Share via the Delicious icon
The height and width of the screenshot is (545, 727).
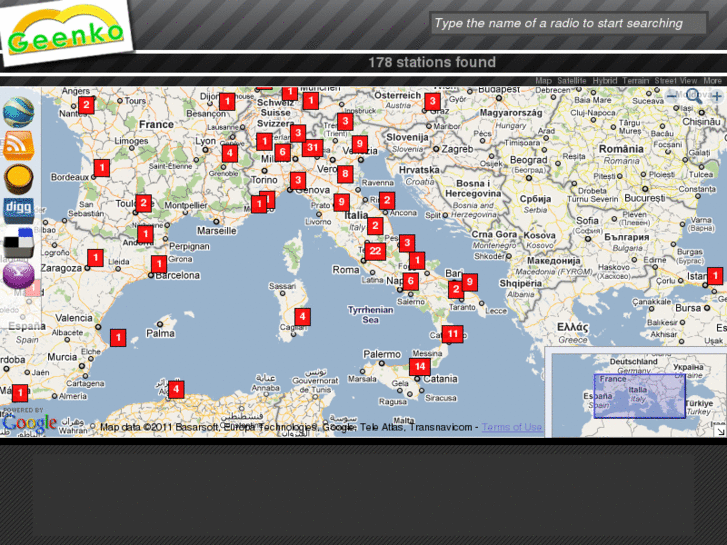click(x=19, y=242)
